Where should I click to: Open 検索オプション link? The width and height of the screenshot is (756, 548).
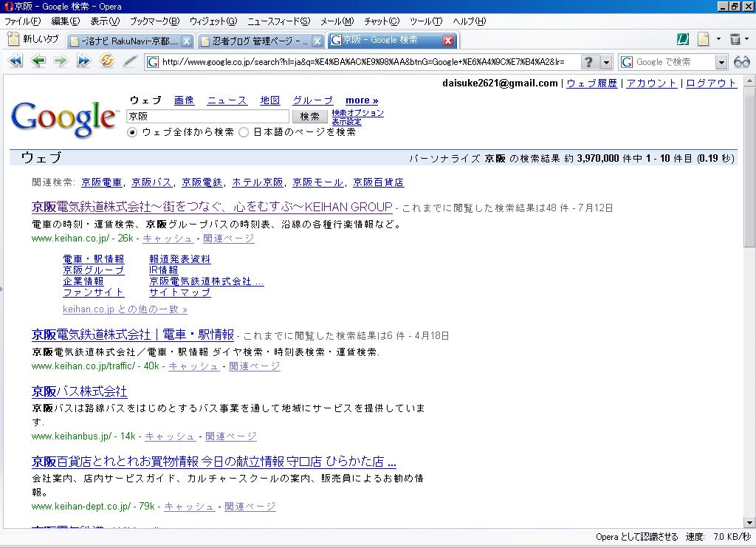click(x=358, y=113)
